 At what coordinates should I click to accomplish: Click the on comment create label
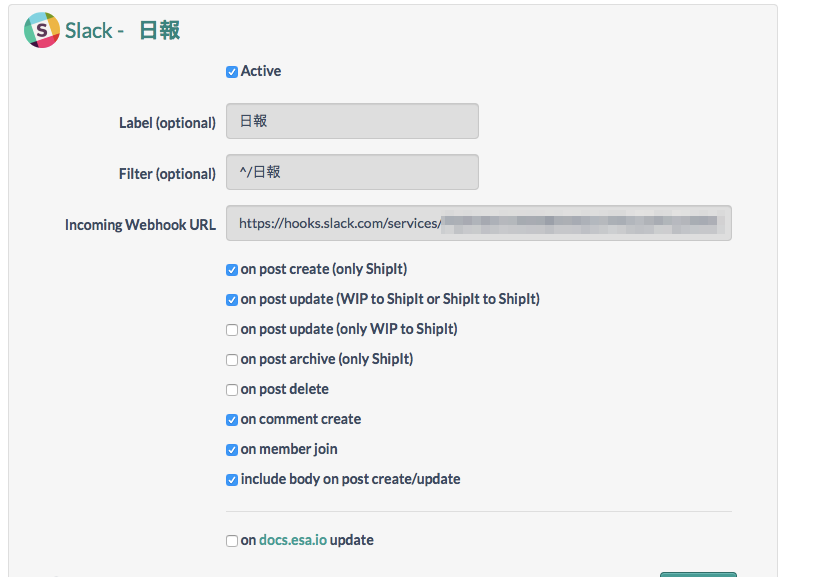point(301,419)
